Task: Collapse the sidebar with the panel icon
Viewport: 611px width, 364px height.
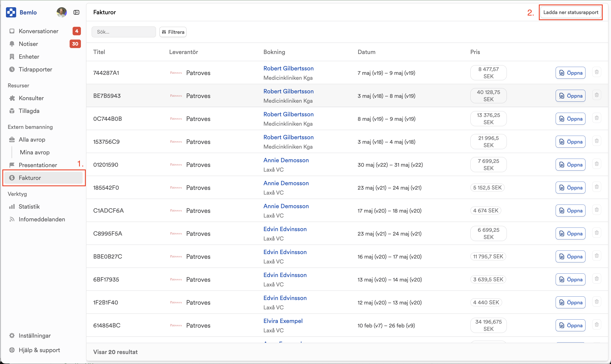Action: 76,12
